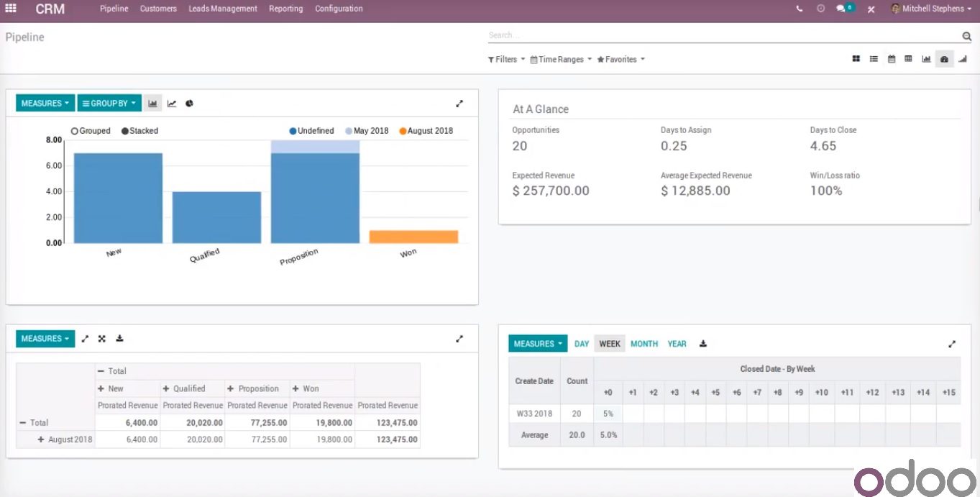Open Mitchell Stephens user menu
The image size is (980, 497).
pos(932,9)
